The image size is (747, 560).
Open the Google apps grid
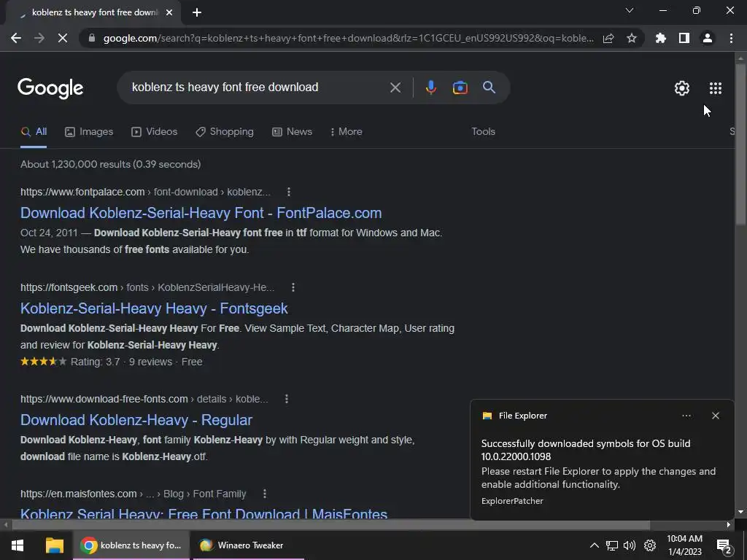716,88
